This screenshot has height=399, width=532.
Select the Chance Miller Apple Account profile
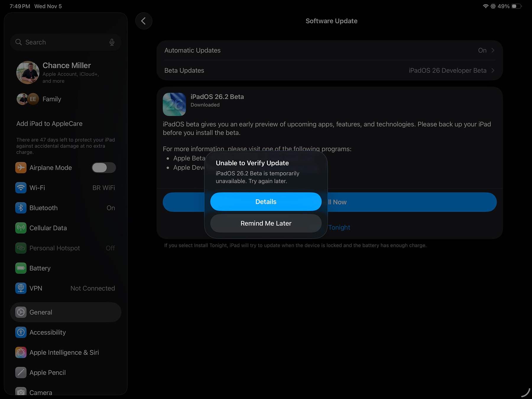pos(66,72)
